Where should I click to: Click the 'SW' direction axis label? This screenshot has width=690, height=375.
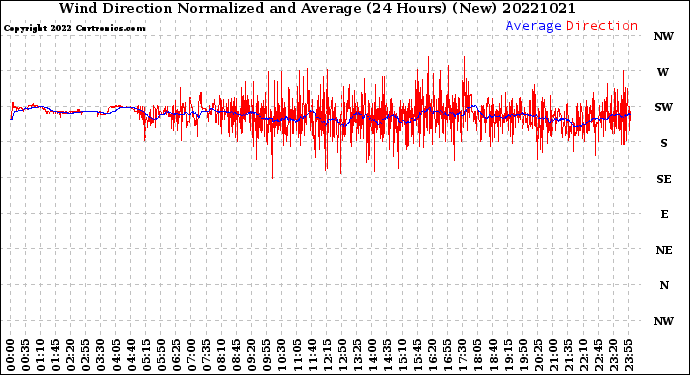(x=663, y=107)
